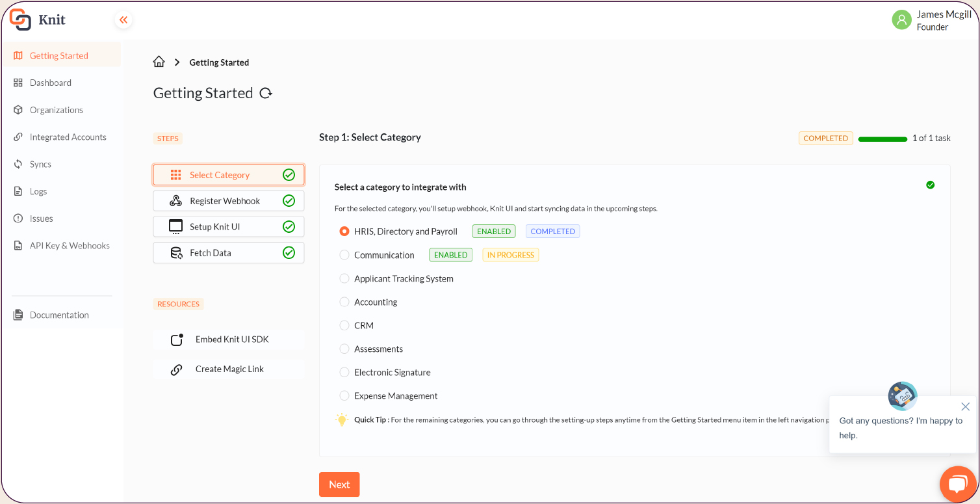Refresh Getting Started with reload icon
This screenshot has height=504, width=980.
pyautogui.click(x=266, y=93)
